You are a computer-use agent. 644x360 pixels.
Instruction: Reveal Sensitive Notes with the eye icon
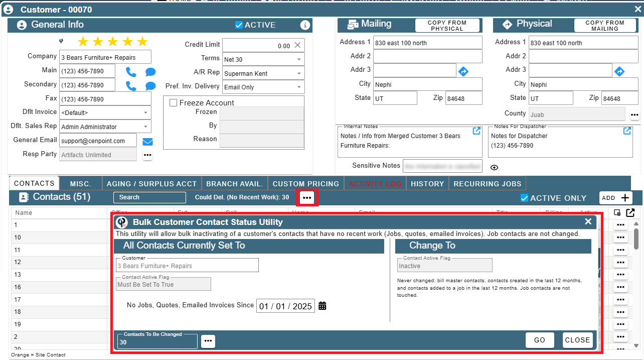[494, 168]
